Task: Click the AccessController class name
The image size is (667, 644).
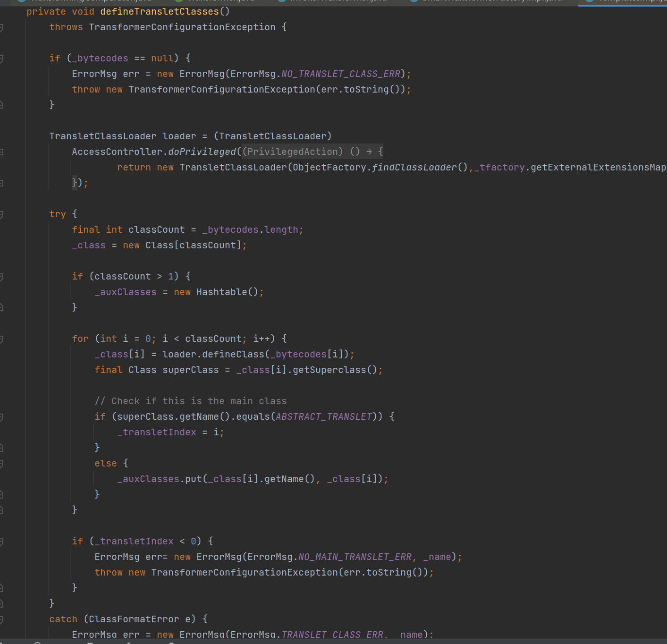Action: click(x=117, y=152)
